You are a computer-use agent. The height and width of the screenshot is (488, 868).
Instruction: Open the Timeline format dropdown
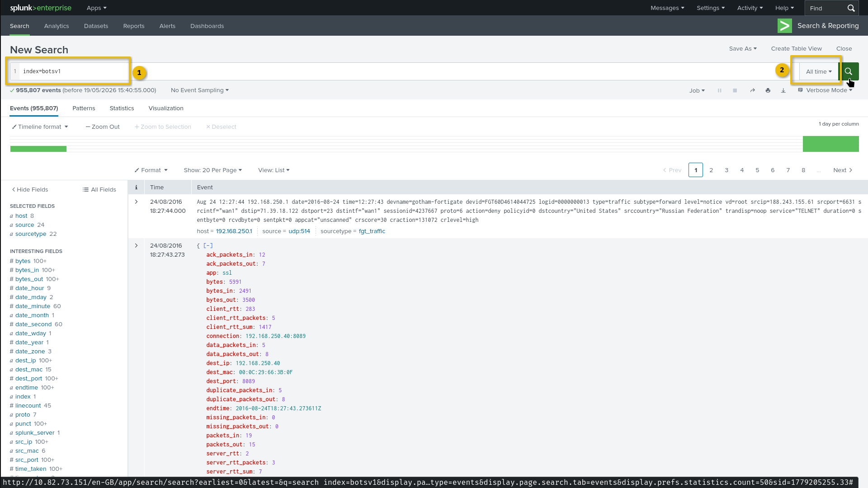[x=40, y=127]
